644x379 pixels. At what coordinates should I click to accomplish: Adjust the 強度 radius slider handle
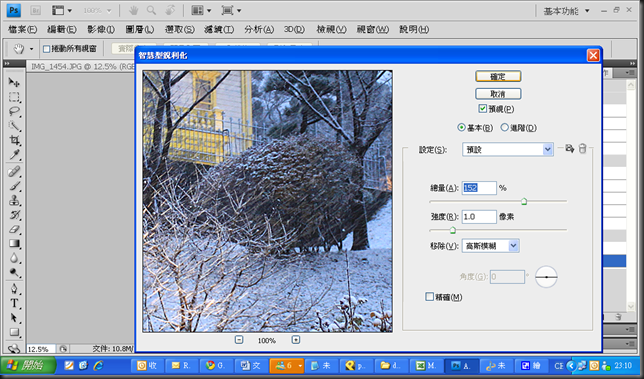point(453,230)
